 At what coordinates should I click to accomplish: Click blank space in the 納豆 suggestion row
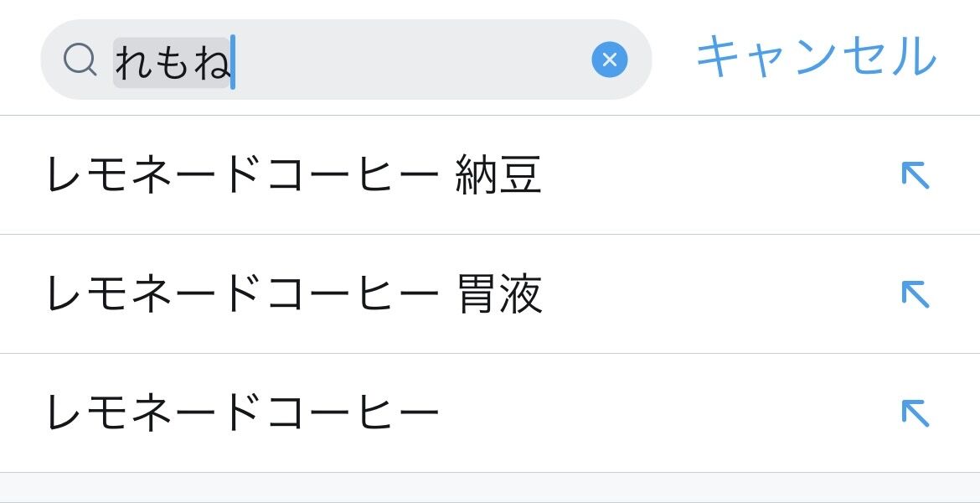point(712,176)
